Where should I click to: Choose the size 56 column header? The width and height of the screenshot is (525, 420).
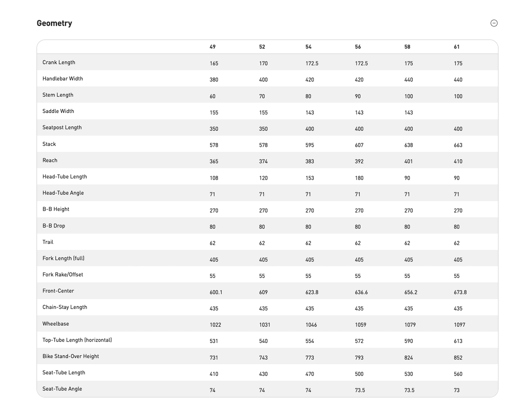tap(358, 47)
